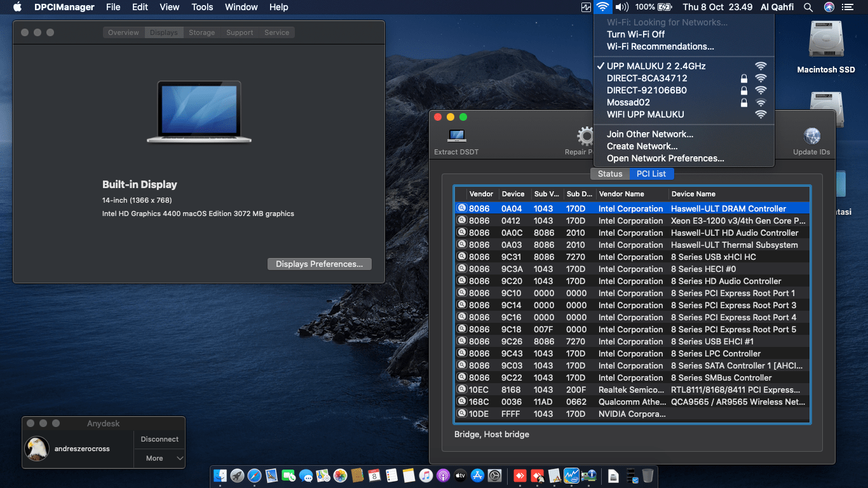Viewport: 868px width, 488px height.
Task: Choose Join Other Network from Wi-Fi menu
Action: point(649,134)
